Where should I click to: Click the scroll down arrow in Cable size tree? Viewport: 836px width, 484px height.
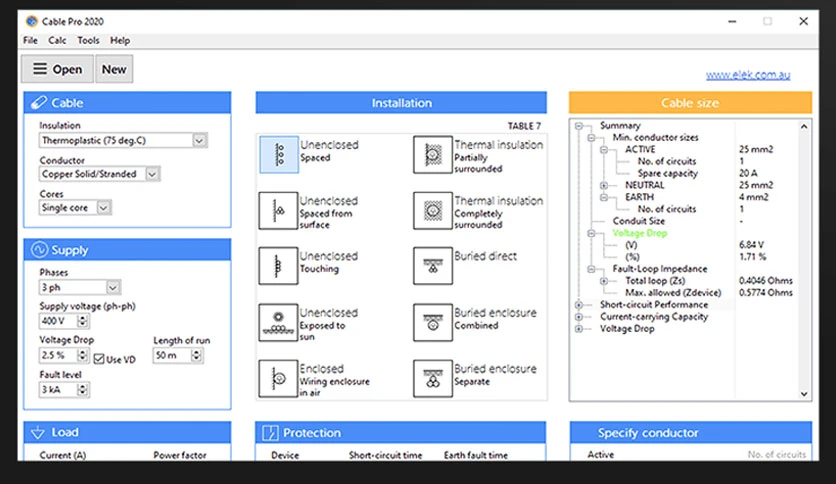point(804,394)
